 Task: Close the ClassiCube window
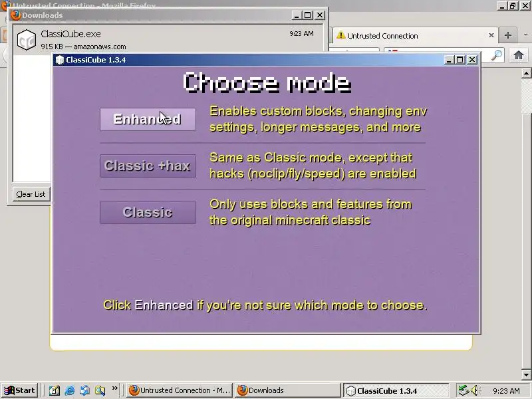(x=472, y=60)
